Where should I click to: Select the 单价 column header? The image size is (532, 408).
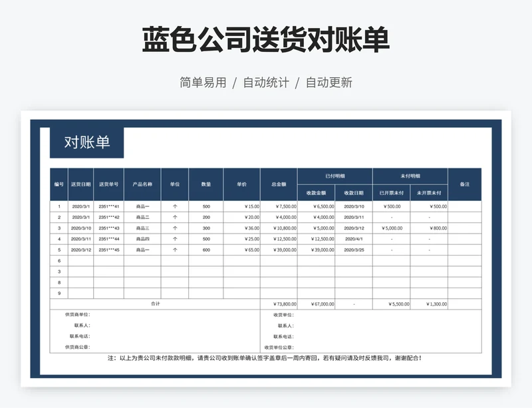point(241,184)
